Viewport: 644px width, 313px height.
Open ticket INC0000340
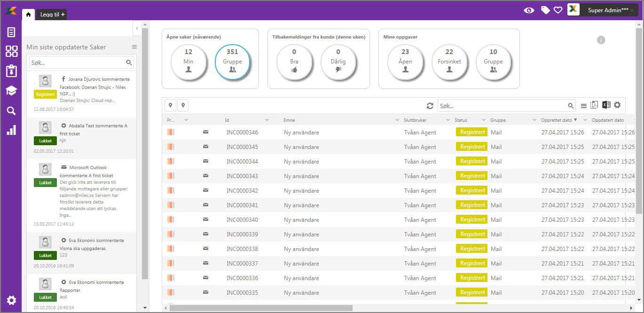click(242, 220)
